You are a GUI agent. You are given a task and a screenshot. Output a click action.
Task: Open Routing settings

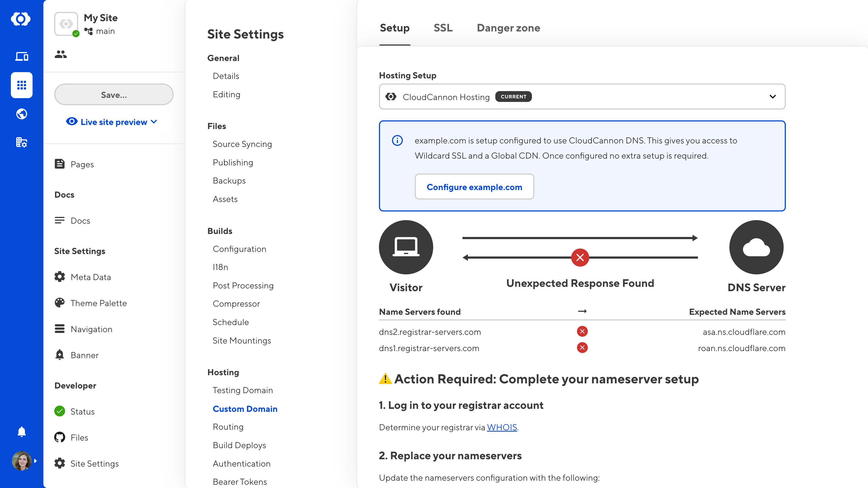tap(228, 427)
